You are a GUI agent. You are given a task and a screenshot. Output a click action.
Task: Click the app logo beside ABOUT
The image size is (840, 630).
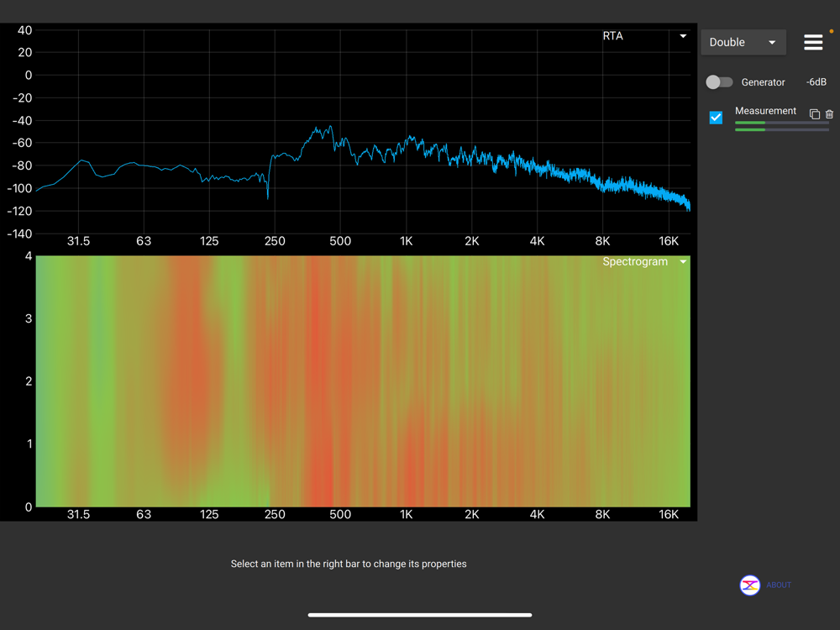coord(749,585)
